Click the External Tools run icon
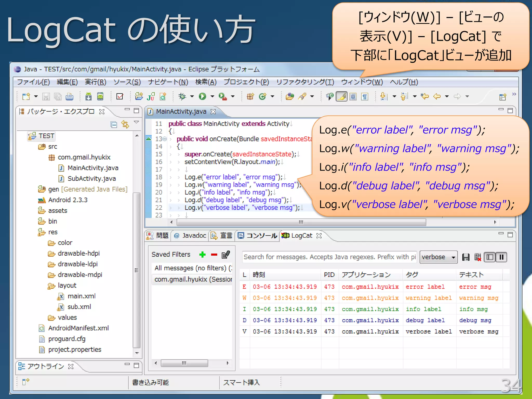 click(222, 97)
